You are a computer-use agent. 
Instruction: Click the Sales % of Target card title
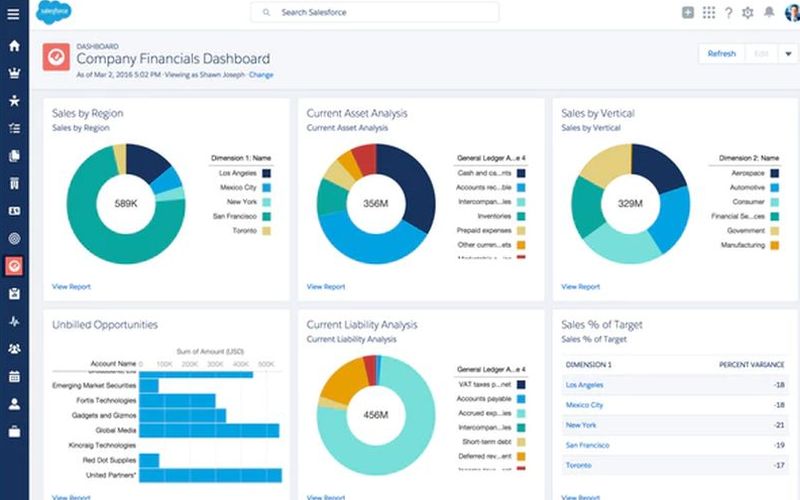(x=602, y=324)
